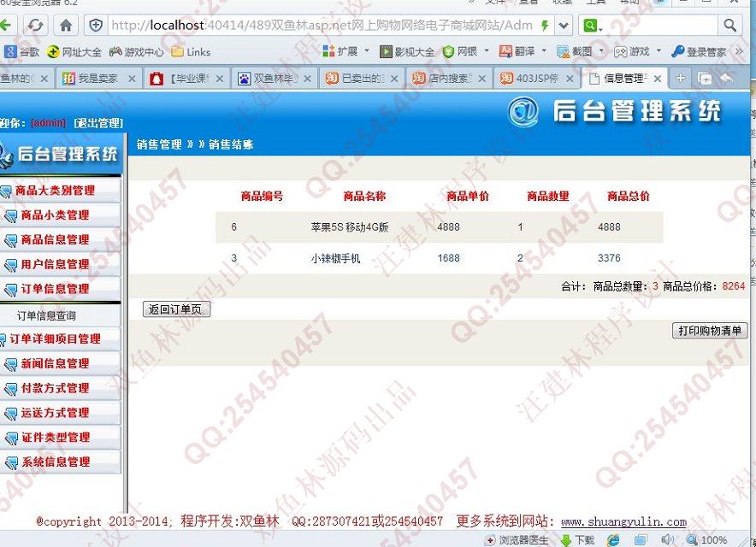This screenshot has width=756, height=547.
Task: Select product name 苹果5S 移动4G版
Action: click(x=350, y=227)
